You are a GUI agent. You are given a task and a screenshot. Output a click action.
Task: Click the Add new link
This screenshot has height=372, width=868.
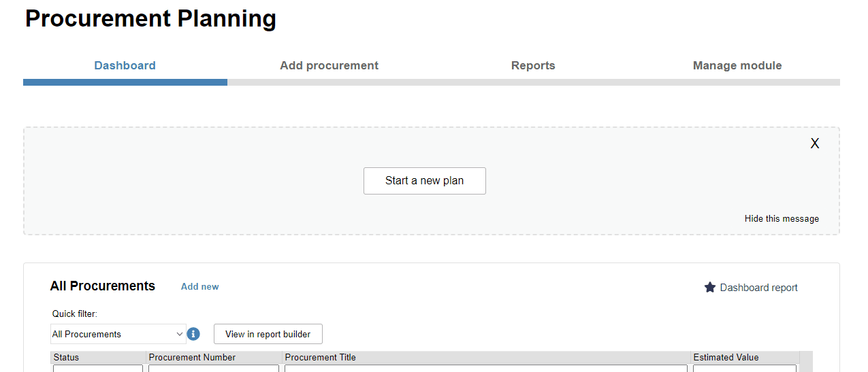(200, 287)
